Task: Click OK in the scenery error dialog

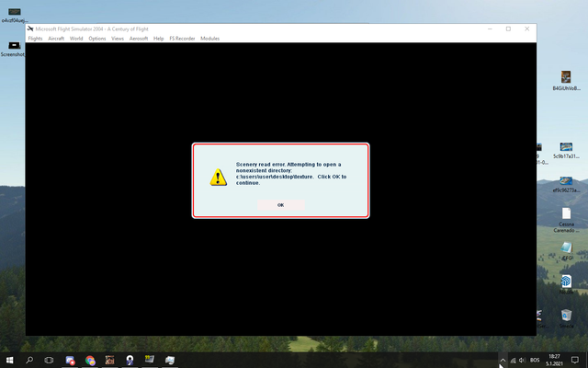Action: point(281,205)
